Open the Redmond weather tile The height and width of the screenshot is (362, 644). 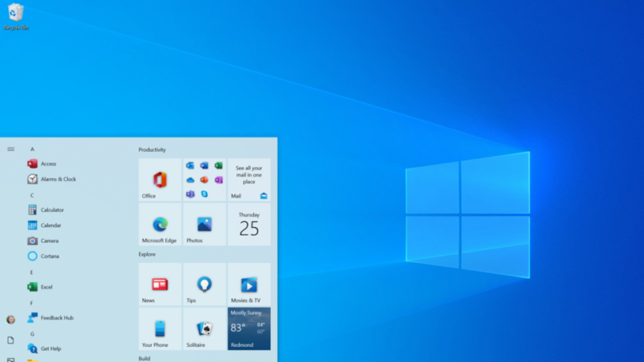pyautogui.click(x=249, y=328)
